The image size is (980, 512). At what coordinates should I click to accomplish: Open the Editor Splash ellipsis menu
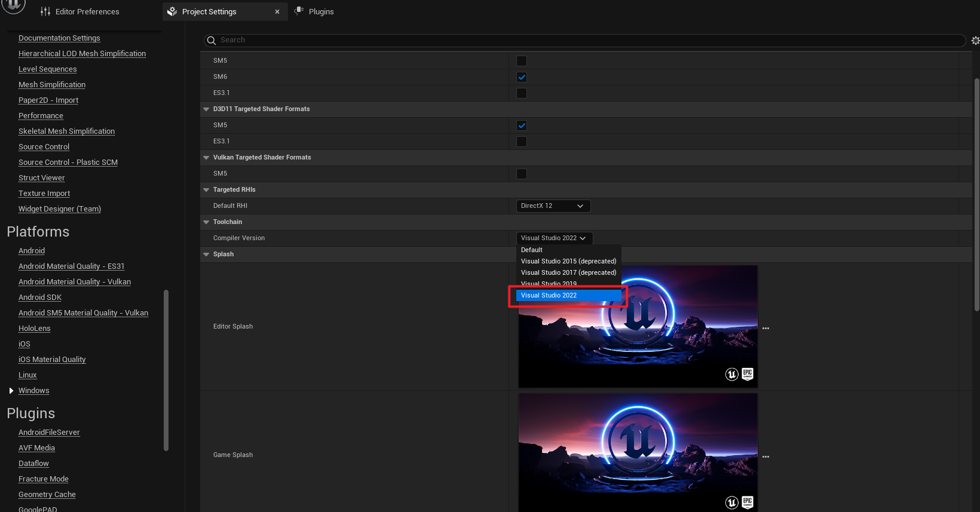pos(765,329)
